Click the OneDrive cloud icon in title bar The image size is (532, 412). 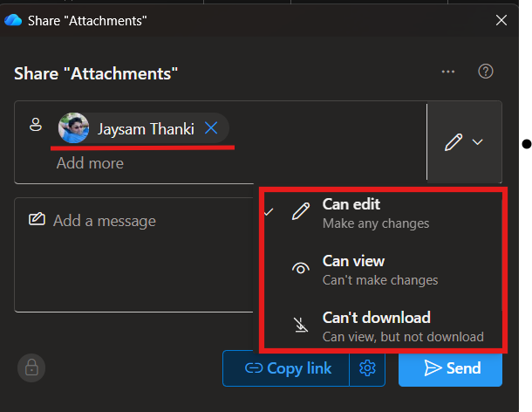[x=13, y=20]
